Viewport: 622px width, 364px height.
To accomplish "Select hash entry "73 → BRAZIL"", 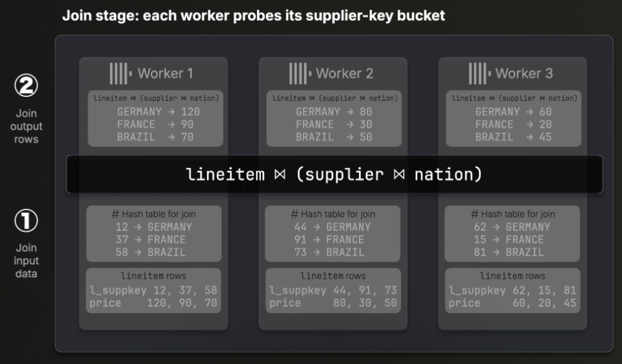I will coord(329,252).
